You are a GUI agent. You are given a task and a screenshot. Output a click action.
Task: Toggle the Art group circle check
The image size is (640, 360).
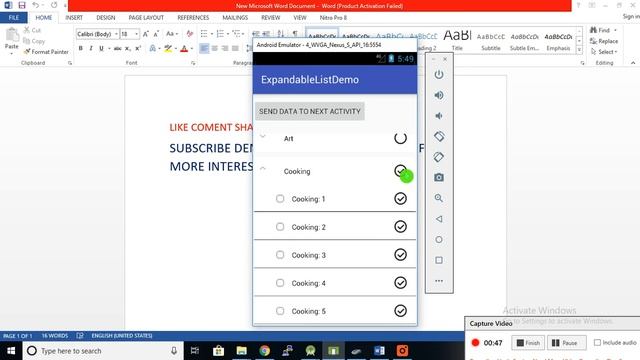coord(400,138)
